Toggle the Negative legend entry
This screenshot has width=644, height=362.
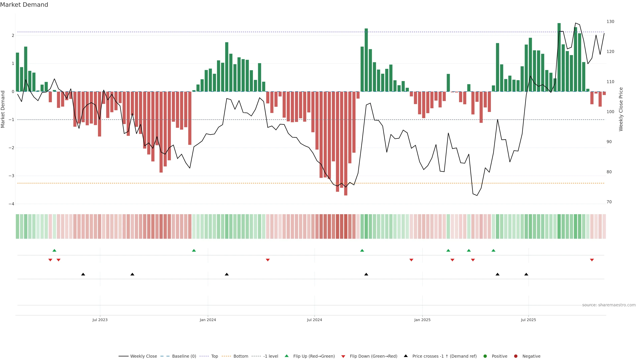click(x=531, y=356)
